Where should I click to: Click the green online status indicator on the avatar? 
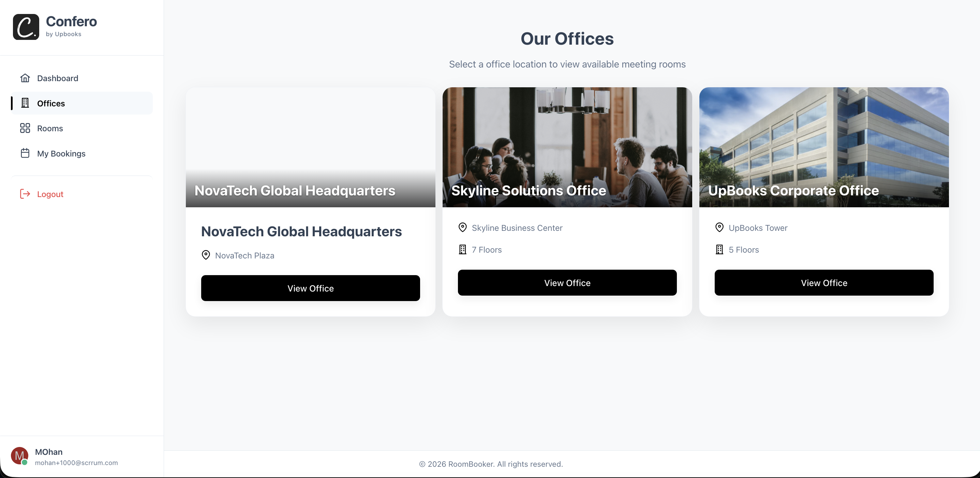(x=26, y=464)
